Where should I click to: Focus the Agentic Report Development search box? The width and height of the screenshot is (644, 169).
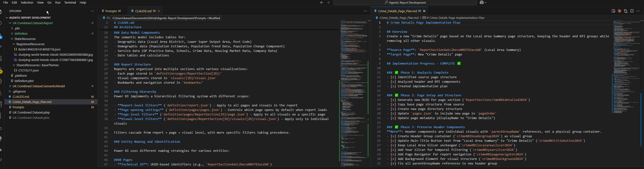tap(405, 3)
